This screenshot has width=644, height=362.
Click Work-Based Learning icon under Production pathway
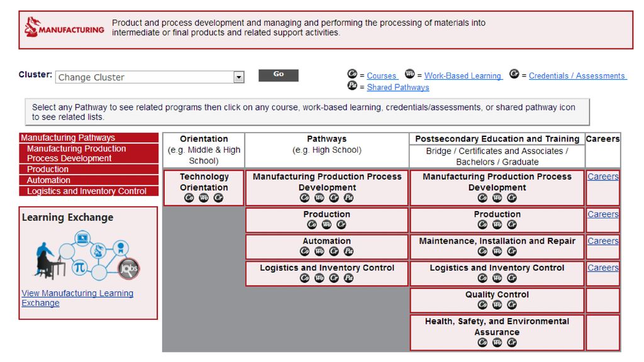[326, 224]
